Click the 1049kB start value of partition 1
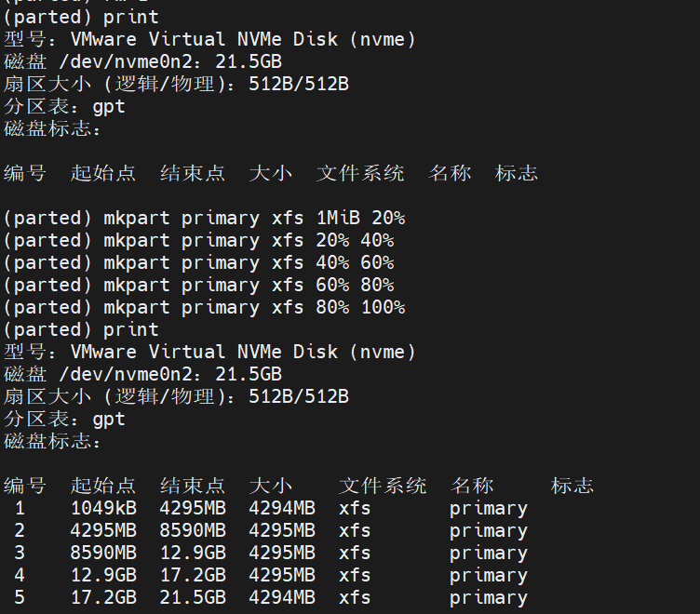Viewport: 700px width, 614px height. click(x=103, y=508)
